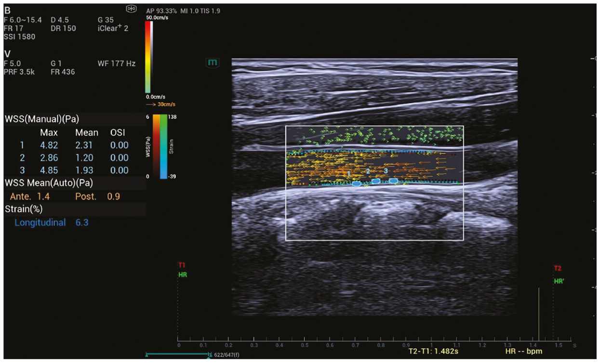Click the FR 17 frame rate parameter
This screenshot has width=599, height=364.
coord(14,28)
